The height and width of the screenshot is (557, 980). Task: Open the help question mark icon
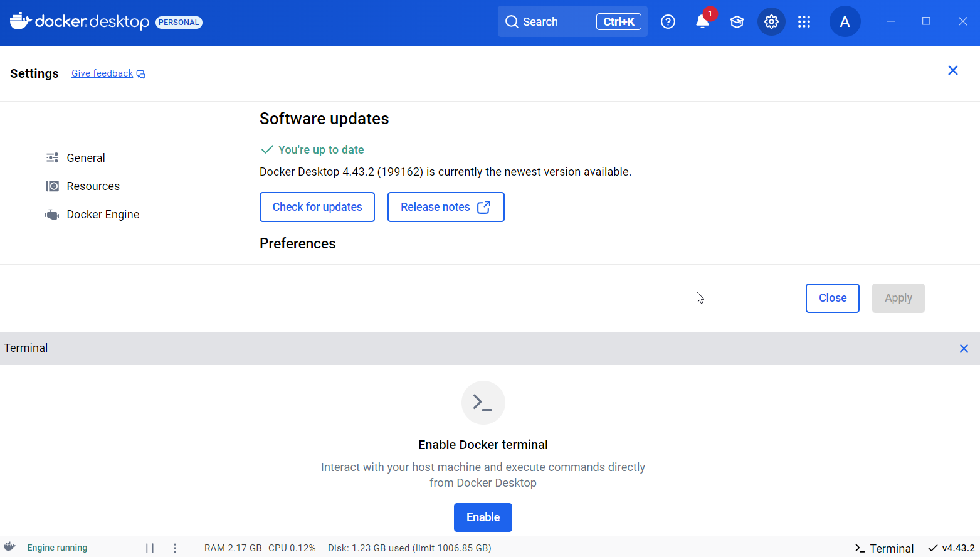click(x=668, y=22)
